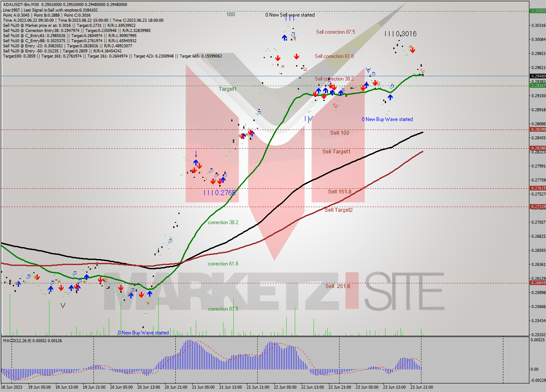Click the '| | | 0.3016' wave label
The height and width of the screenshot is (392, 546).
[401, 34]
